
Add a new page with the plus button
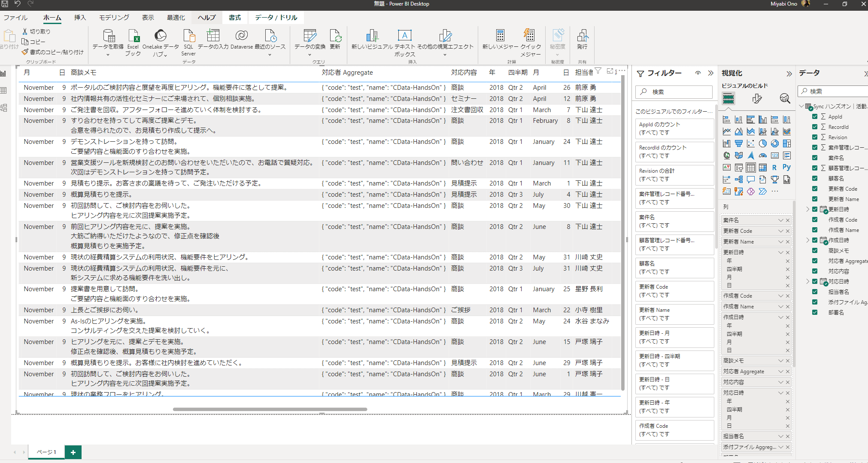73,452
